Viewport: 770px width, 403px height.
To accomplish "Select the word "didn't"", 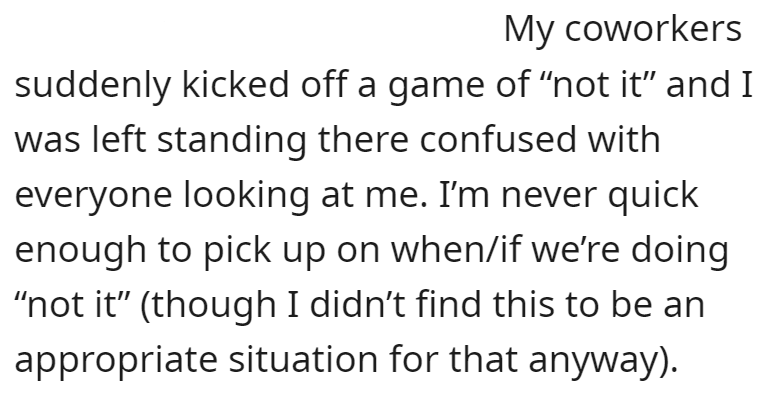I will [x=358, y=304].
